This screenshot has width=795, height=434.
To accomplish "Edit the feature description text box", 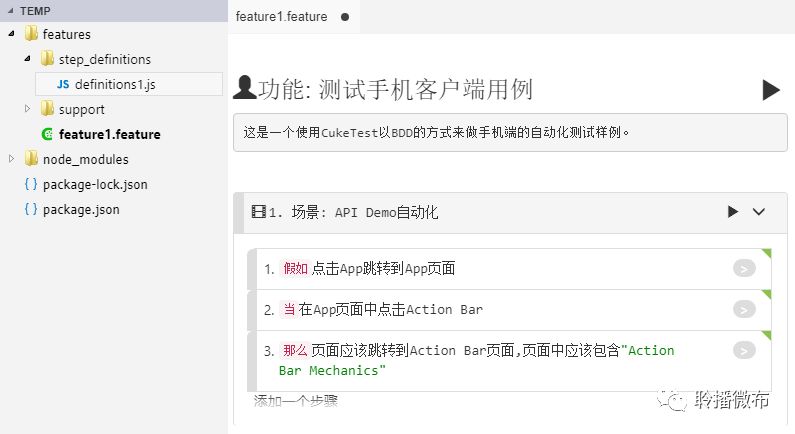I will pos(510,132).
